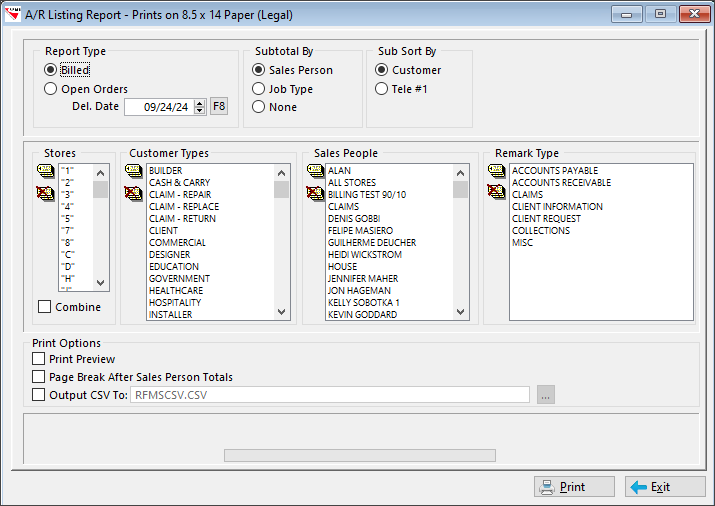Click the CSV file name field

point(330,395)
